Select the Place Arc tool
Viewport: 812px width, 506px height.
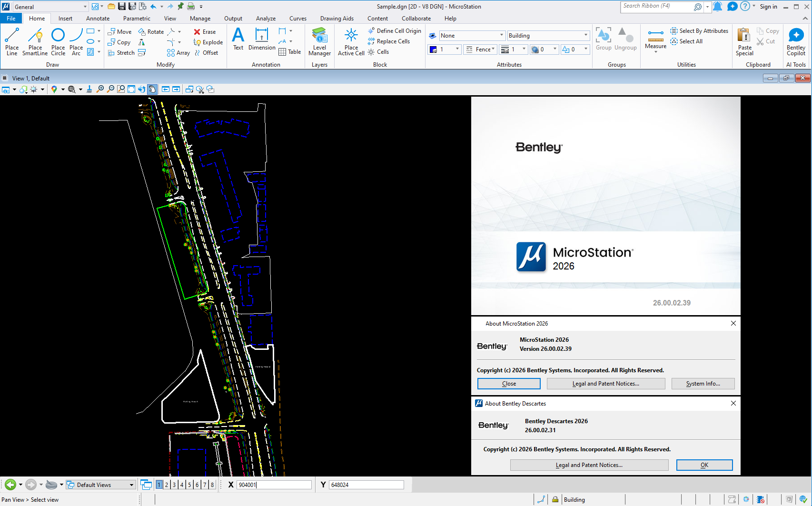(76, 42)
